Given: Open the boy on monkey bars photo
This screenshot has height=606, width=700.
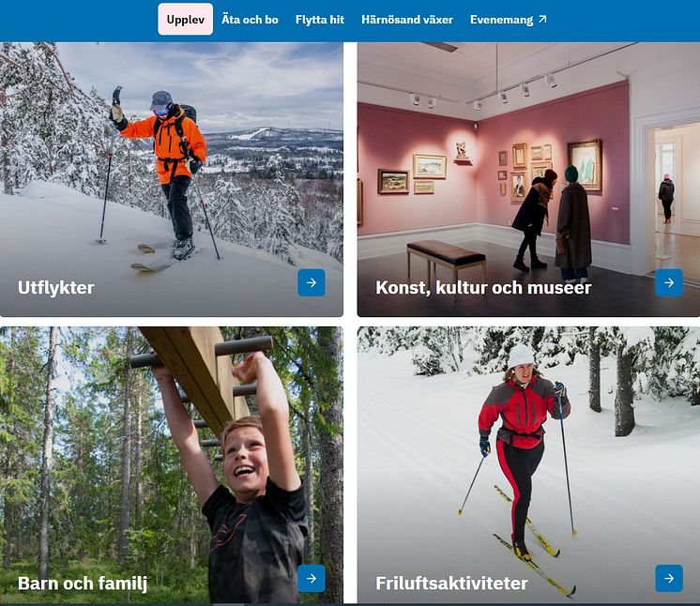Looking at the screenshot, I should 172,465.
